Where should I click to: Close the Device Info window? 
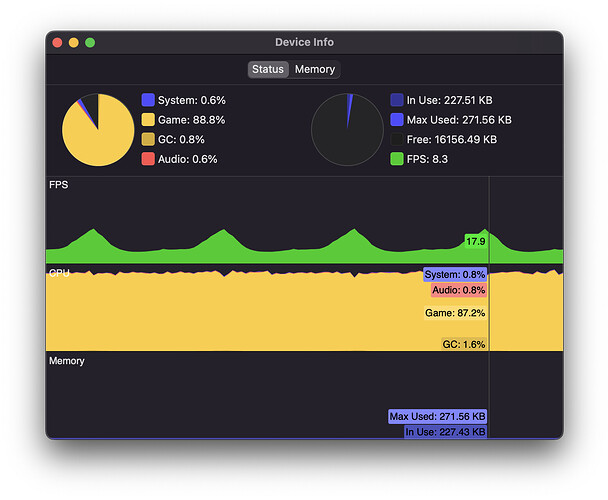[x=57, y=42]
